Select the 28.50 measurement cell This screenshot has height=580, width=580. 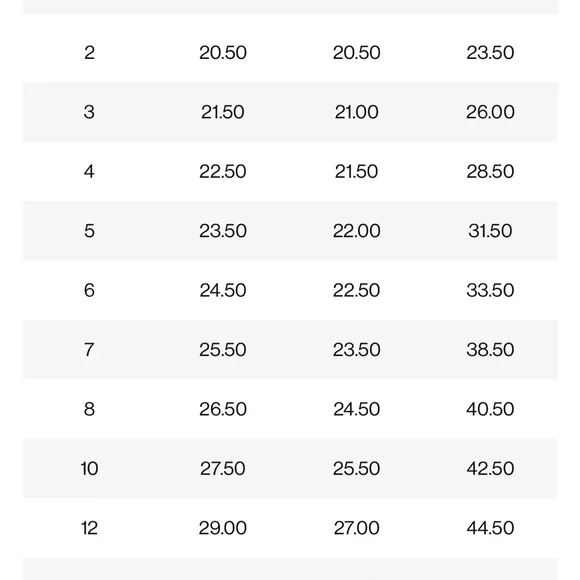[490, 172]
